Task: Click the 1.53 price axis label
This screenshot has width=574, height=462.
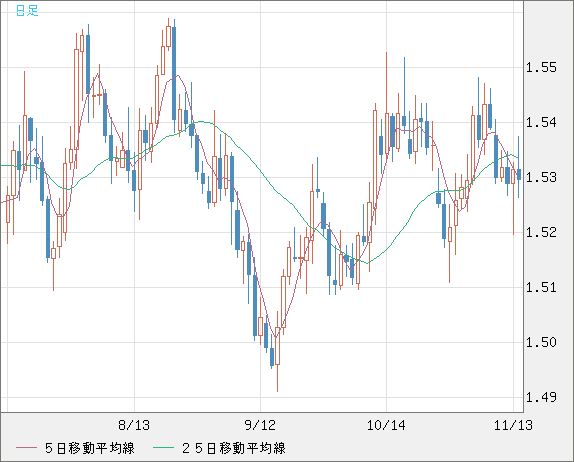Action: [541, 177]
